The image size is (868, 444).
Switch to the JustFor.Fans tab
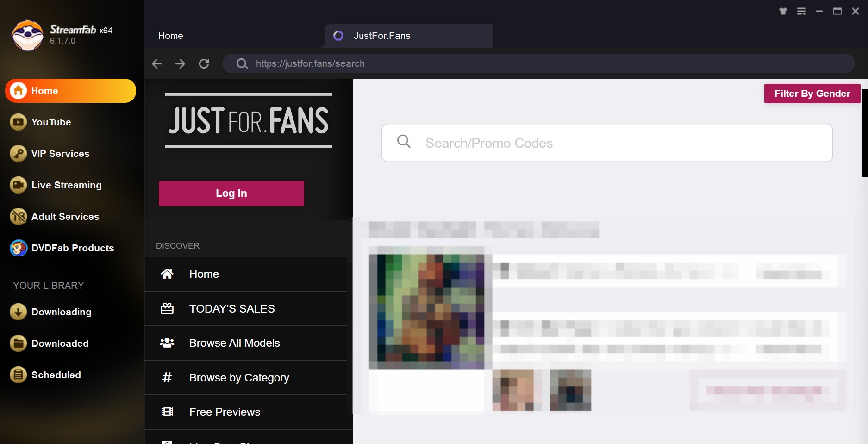tap(381, 35)
